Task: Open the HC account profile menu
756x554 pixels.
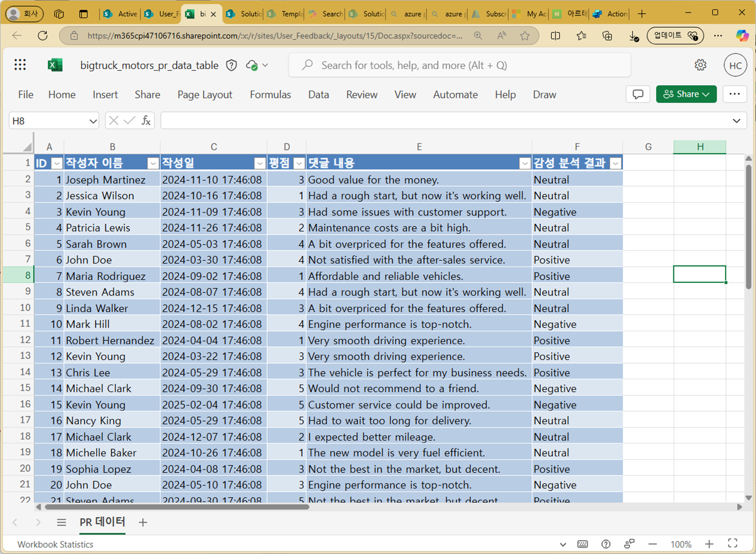Action: click(x=735, y=65)
